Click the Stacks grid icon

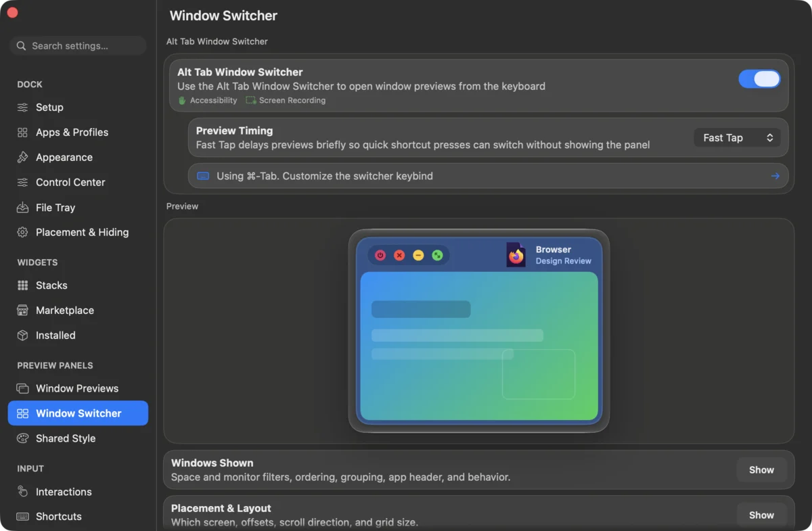(x=22, y=285)
